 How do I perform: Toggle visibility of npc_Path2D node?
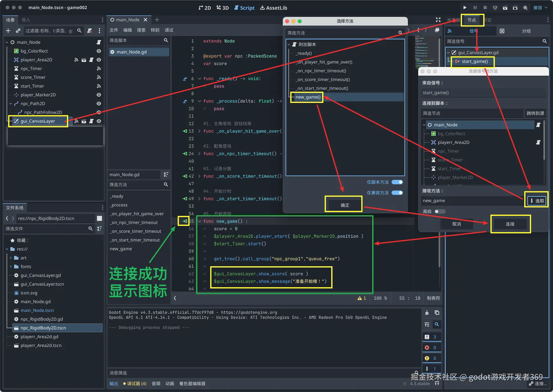[99, 104]
